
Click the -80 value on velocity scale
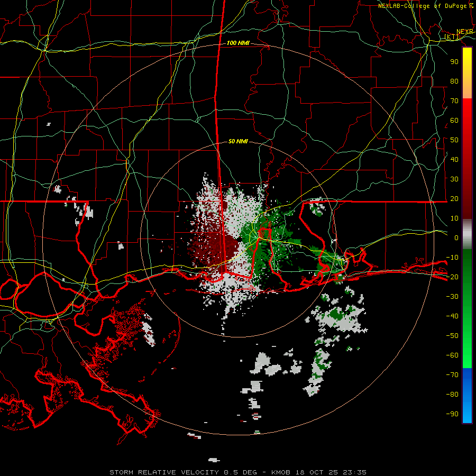pos(452,395)
